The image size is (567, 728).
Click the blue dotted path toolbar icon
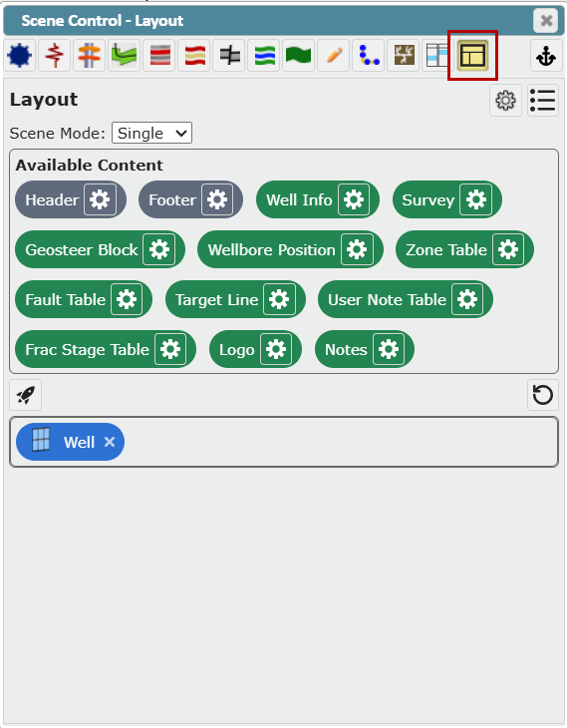[x=369, y=55]
